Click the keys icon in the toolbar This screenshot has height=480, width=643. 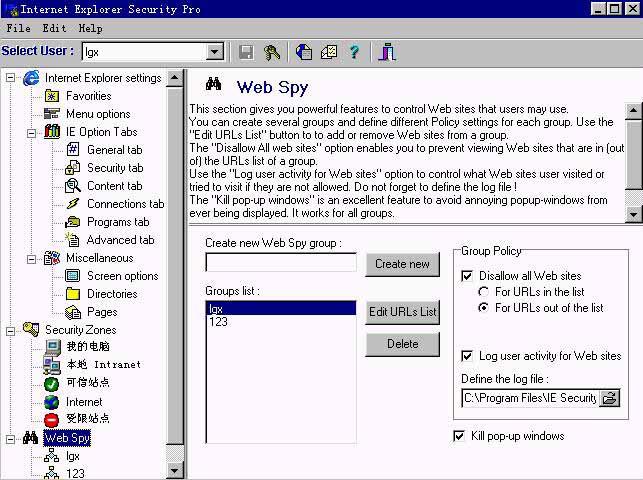click(x=272, y=52)
